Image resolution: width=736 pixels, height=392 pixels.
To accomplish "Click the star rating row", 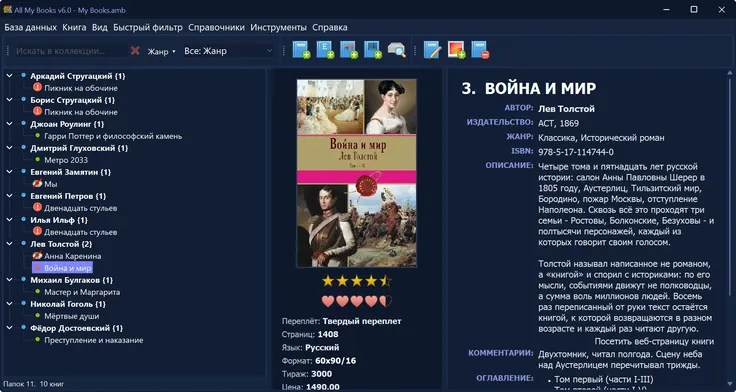I will pos(357,281).
